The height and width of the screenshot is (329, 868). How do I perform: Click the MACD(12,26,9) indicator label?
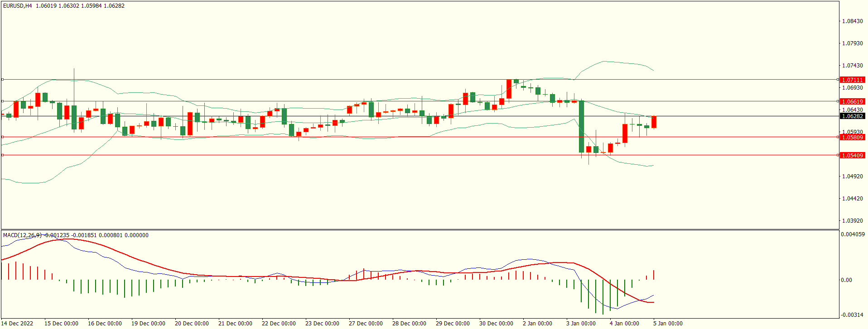22,235
